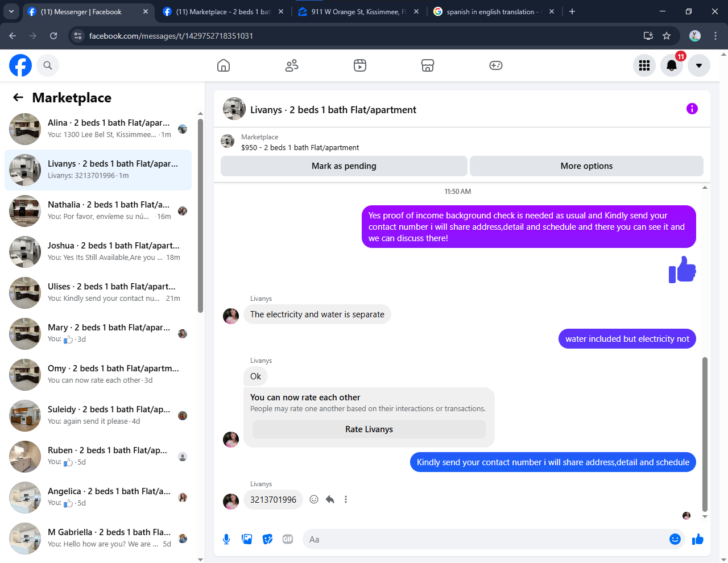The width and height of the screenshot is (728, 563).
Task: Switch to the Marketplace browser tab
Action: pos(223,11)
